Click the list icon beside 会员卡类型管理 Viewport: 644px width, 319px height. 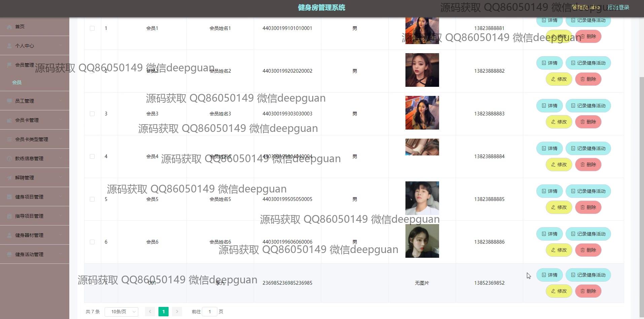click(9, 139)
